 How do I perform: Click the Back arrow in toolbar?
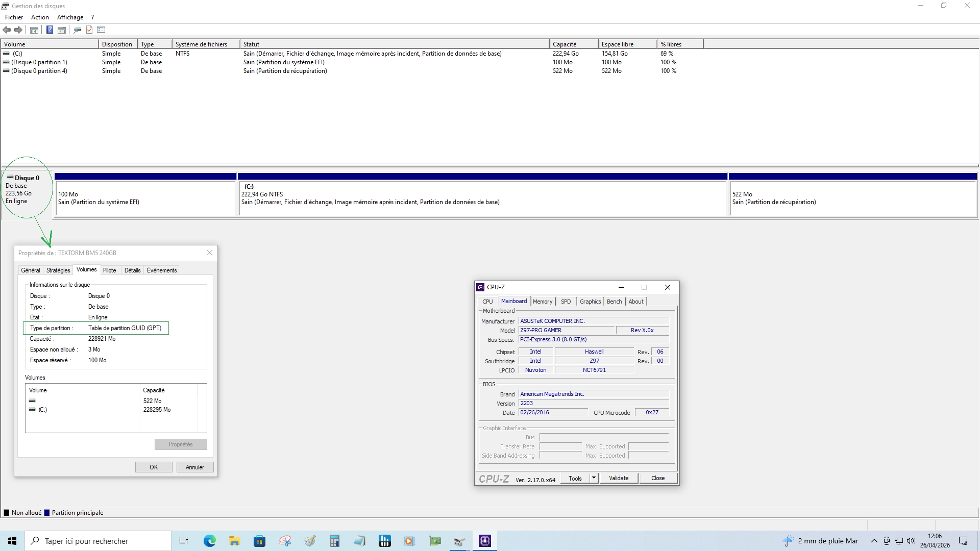[x=7, y=30]
